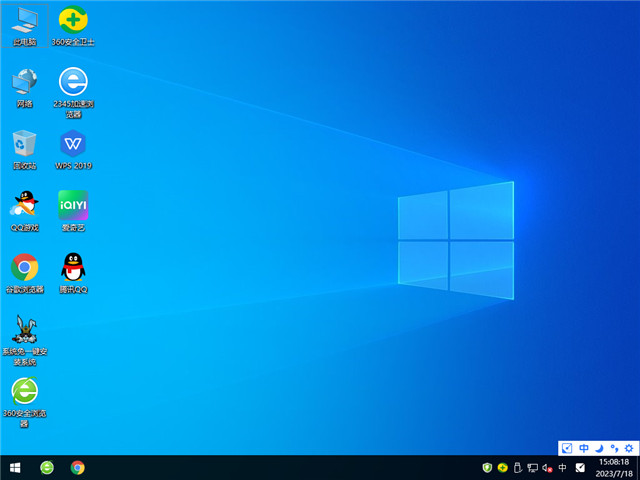640x480 pixels.
Task: Click the muted volume icon in system tray
Action: click(547, 467)
